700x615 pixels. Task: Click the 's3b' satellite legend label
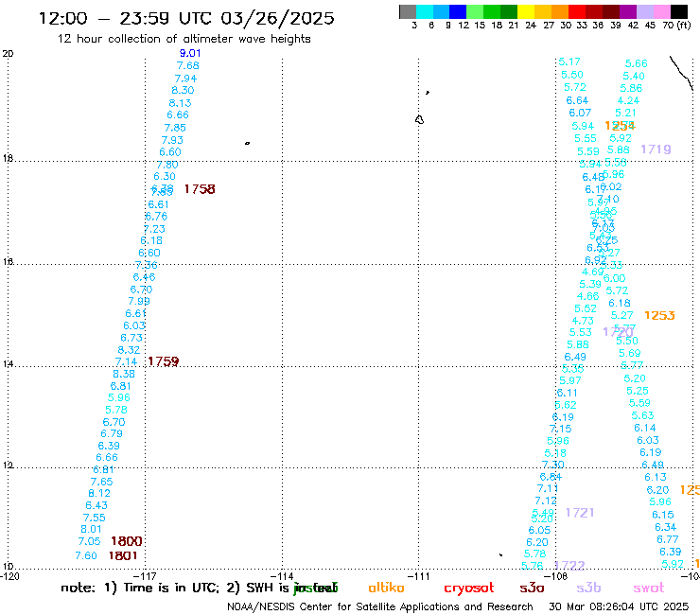point(588,588)
